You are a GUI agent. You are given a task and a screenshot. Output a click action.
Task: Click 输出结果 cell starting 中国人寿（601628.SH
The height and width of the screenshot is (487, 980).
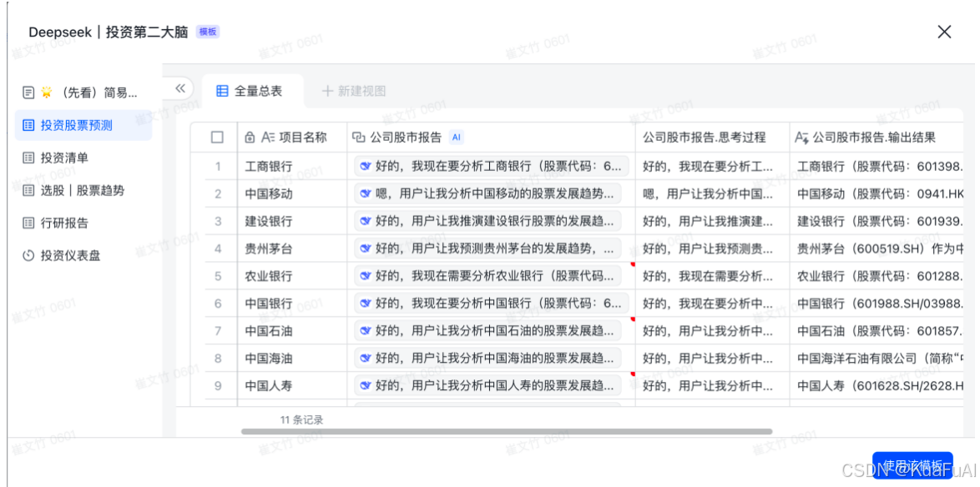pos(876,386)
